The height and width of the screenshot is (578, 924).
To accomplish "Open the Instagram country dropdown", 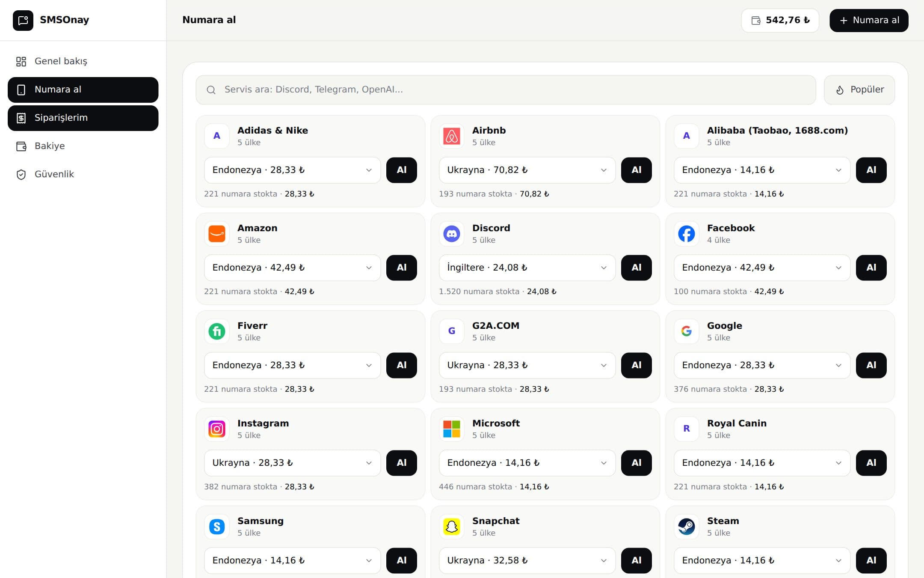I will 293,463.
